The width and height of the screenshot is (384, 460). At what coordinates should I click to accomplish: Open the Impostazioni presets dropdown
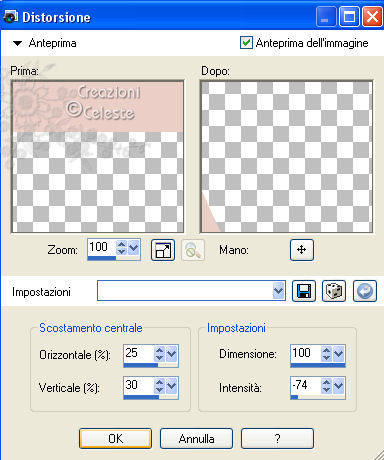pyautogui.click(x=278, y=291)
